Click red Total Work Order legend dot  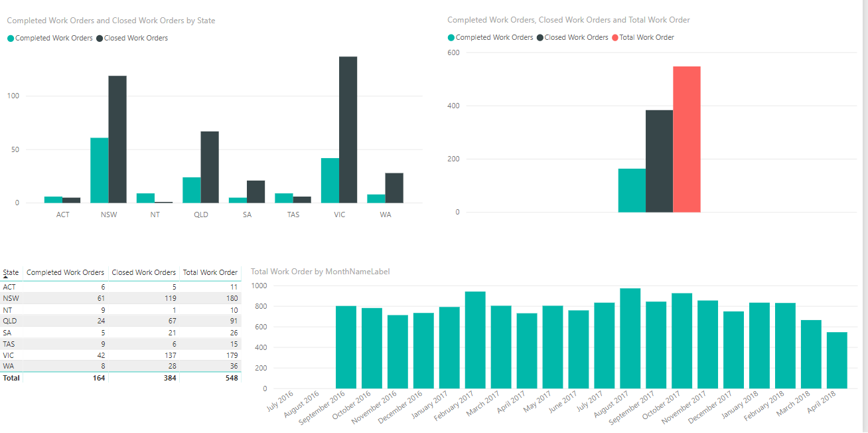coord(615,38)
